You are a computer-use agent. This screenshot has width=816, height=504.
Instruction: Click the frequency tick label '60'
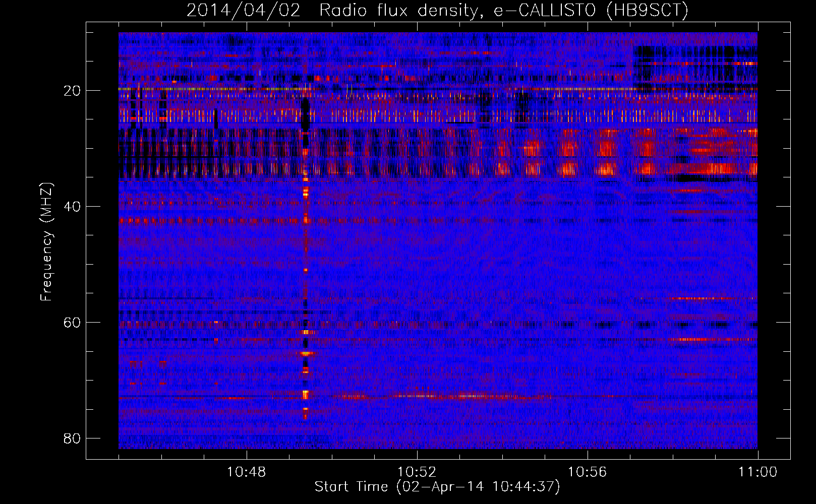72,323
